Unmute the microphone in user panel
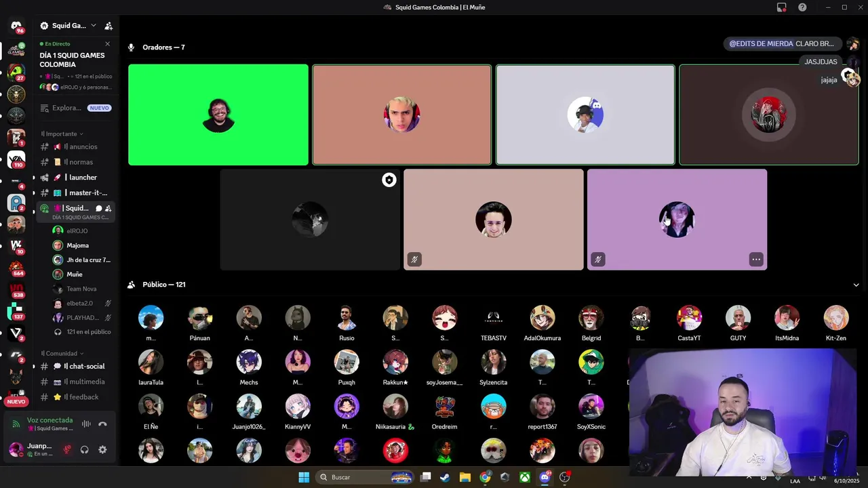Image resolution: width=868 pixels, height=488 pixels. click(x=67, y=449)
